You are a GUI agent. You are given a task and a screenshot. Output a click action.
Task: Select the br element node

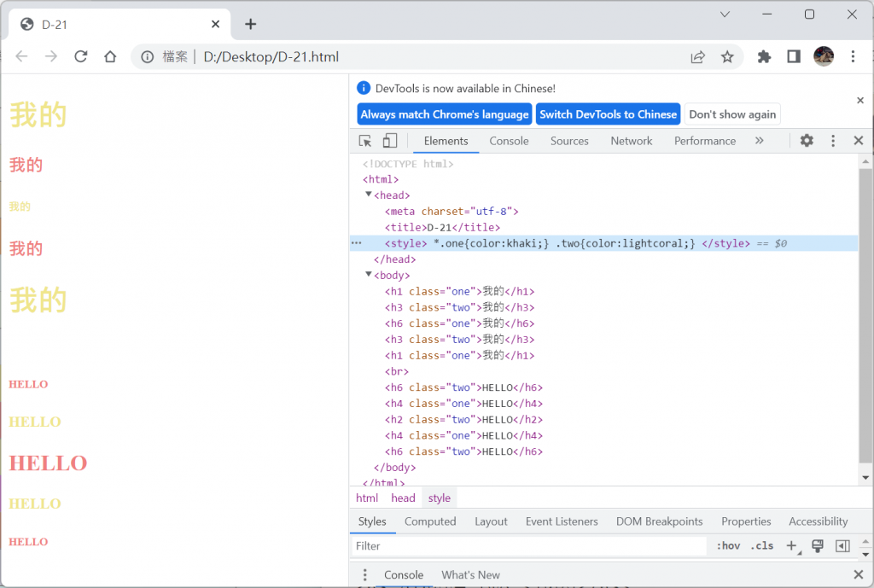396,372
